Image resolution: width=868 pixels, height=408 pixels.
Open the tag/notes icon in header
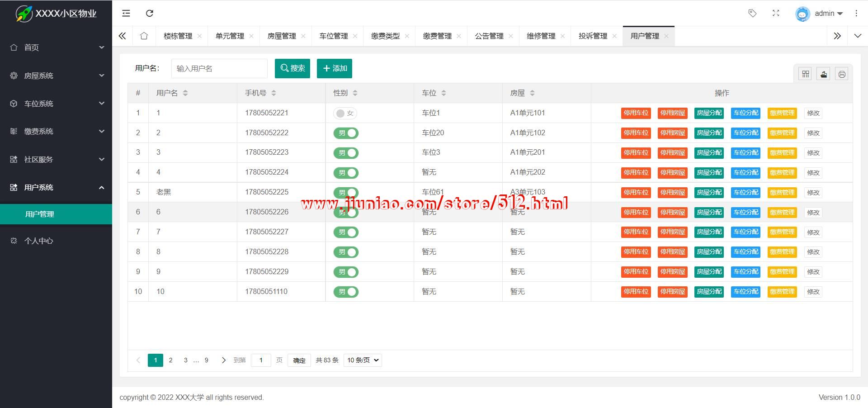coord(752,14)
